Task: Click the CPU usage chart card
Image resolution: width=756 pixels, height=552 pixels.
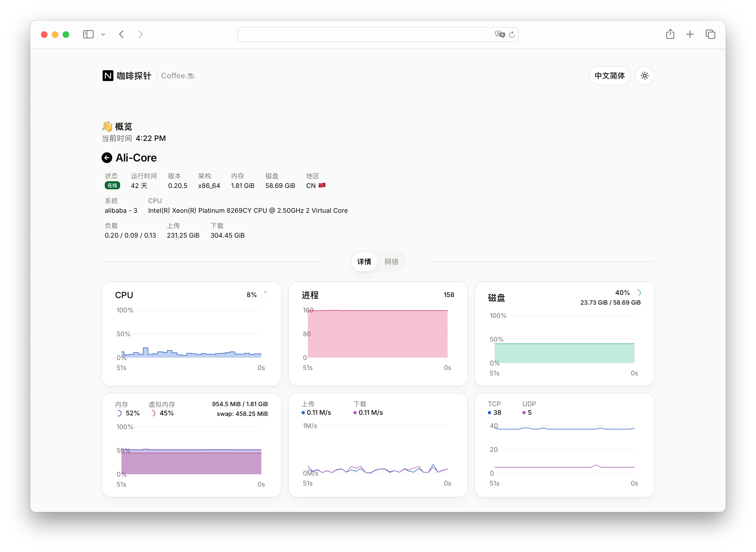Action: [191, 334]
